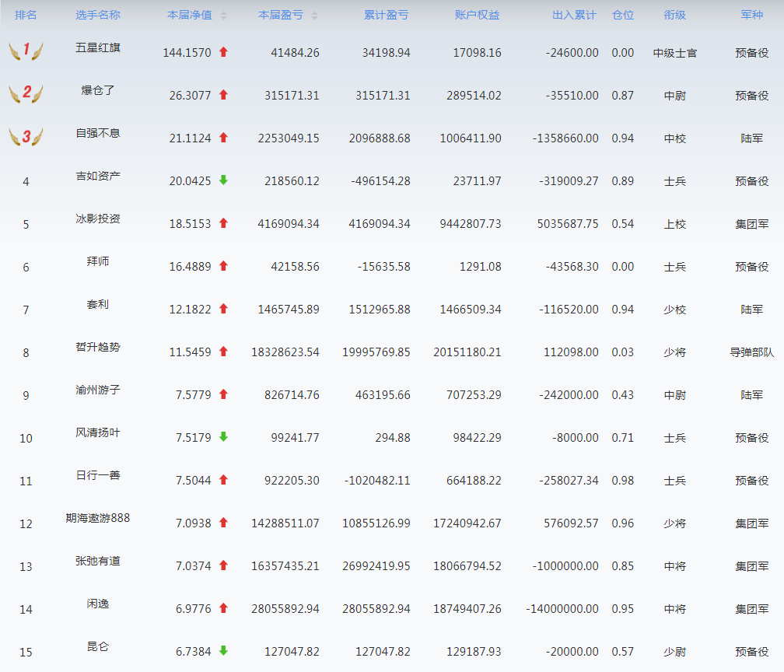Select cumulative profit -1020482.11
The image size is (784, 672).
[377, 481]
